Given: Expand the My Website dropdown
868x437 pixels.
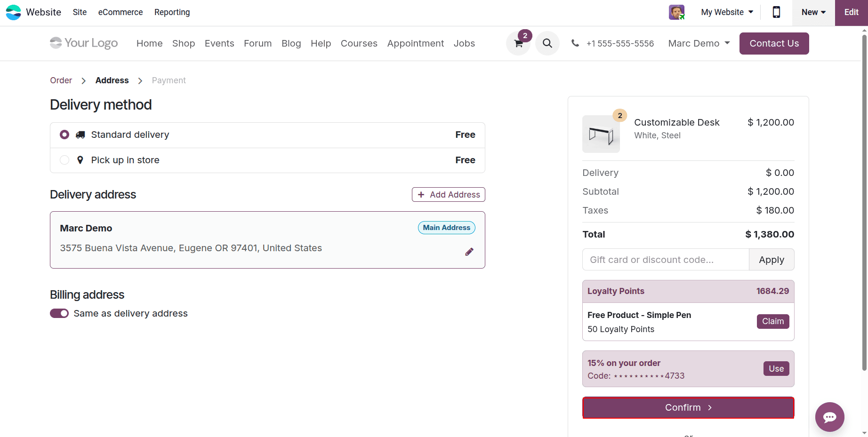Looking at the screenshot, I should pos(727,12).
